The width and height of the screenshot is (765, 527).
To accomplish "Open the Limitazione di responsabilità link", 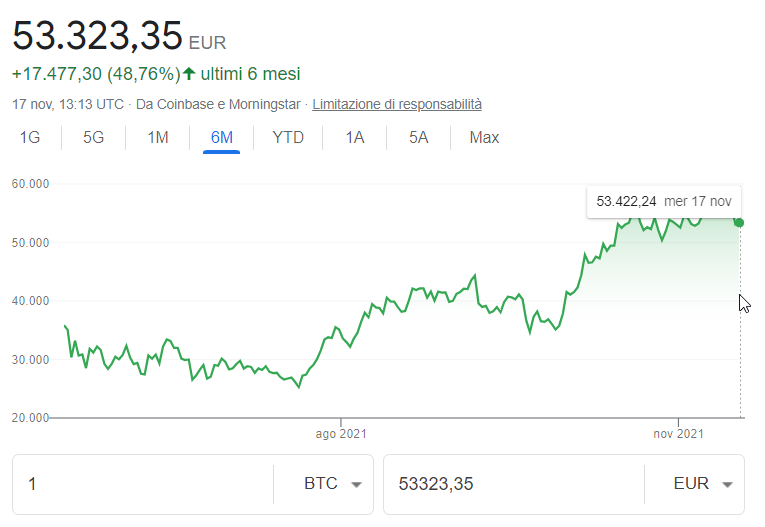I will coord(397,104).
